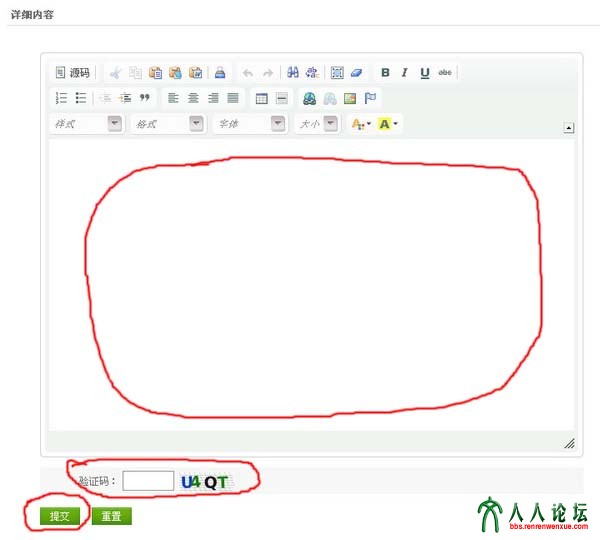Click the eraser remove-format icon

click(x=357, y=73)
